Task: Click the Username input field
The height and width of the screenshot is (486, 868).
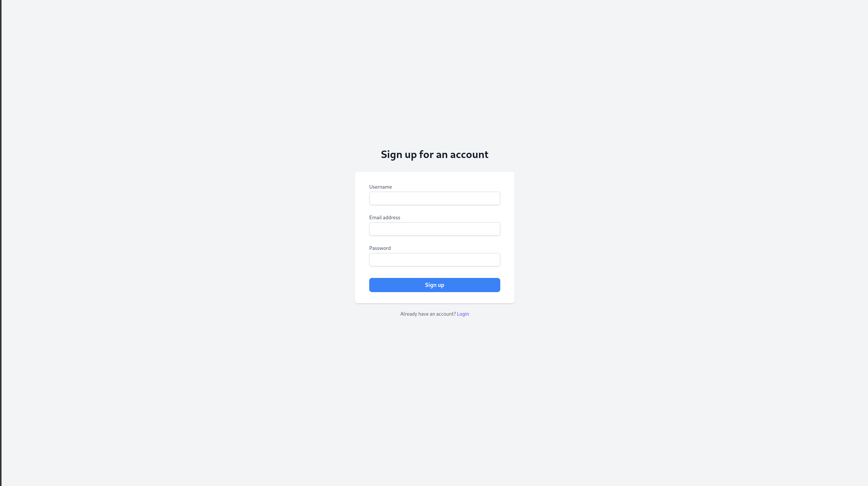Action: [435, 198]
